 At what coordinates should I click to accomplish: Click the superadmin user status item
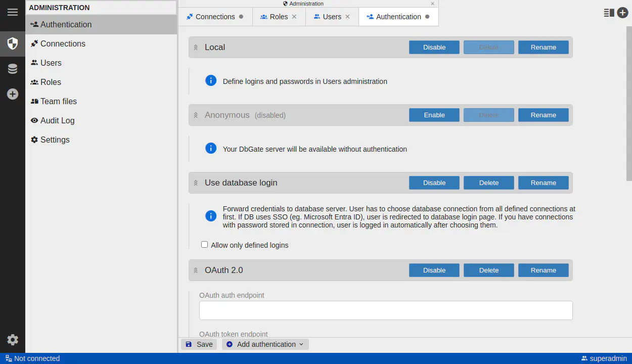[604, 358]
